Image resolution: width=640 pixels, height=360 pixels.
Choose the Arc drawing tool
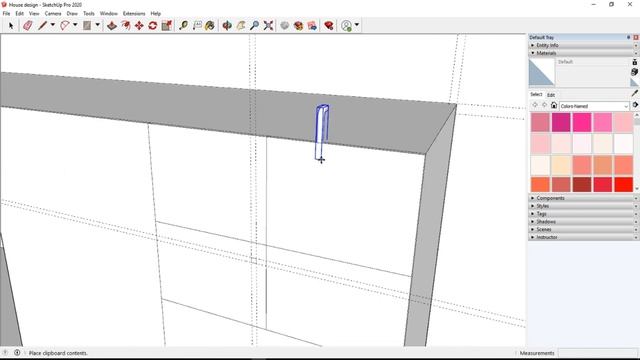pyautogui.click(x=64, y=25)
